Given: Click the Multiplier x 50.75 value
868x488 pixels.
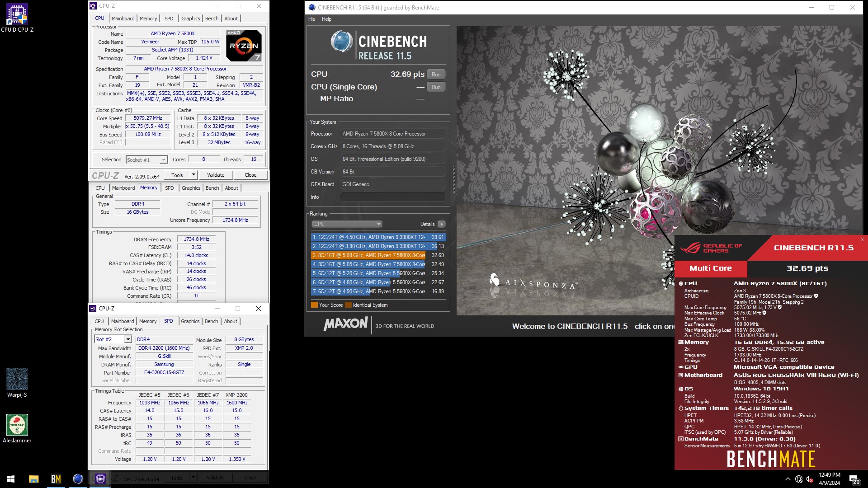Looking at the screenshot, I should coord(148,127).
